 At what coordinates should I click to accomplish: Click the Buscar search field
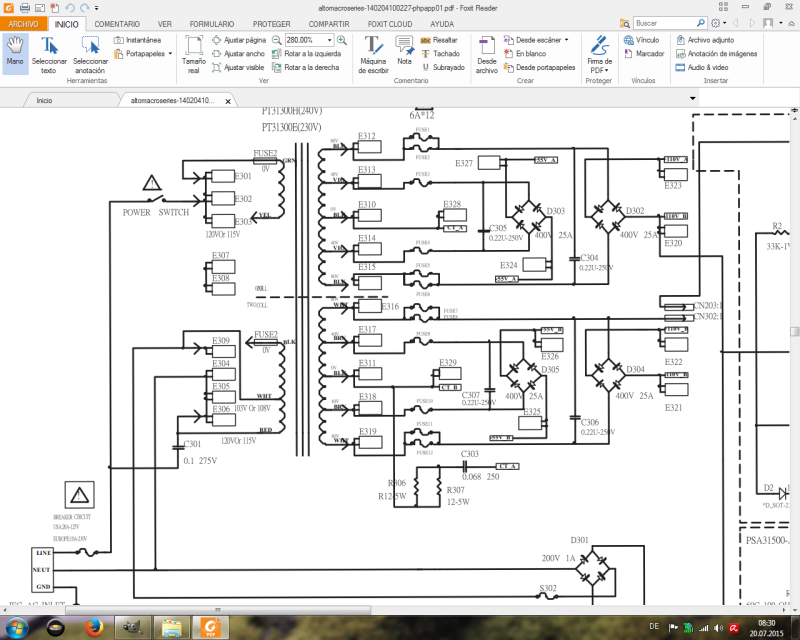click(x=664, y=23)
